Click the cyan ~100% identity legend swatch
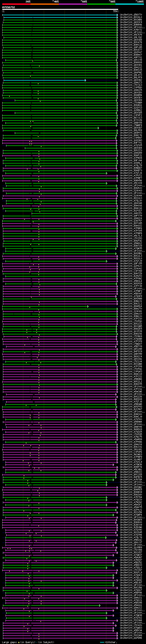 [x=130, y=4]
